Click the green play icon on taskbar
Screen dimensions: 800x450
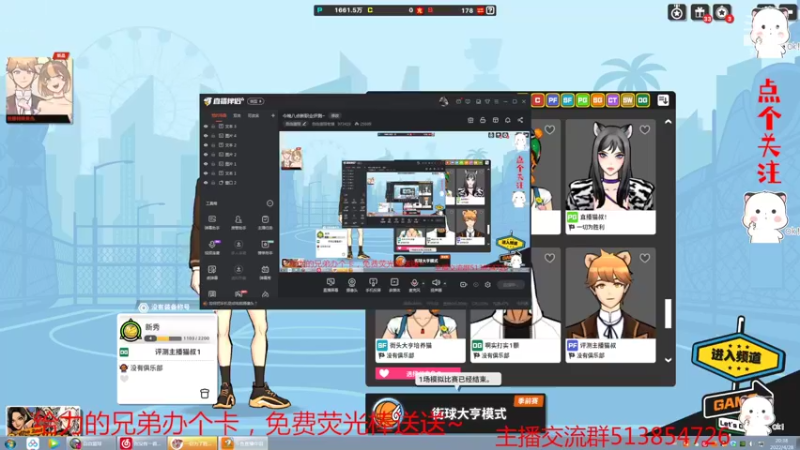pos(53,443)
